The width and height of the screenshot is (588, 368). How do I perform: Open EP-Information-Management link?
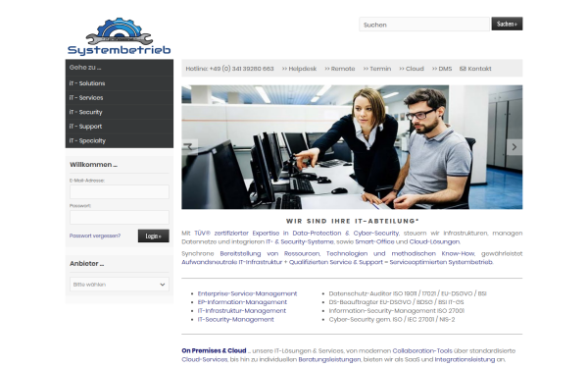click(242, 302)
